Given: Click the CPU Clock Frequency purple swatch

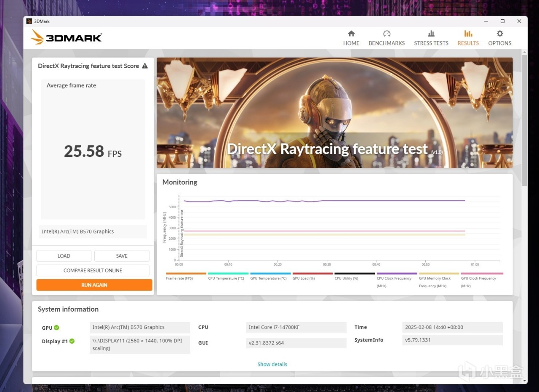Looking at the screenshot, I should [x=397, y=273].
